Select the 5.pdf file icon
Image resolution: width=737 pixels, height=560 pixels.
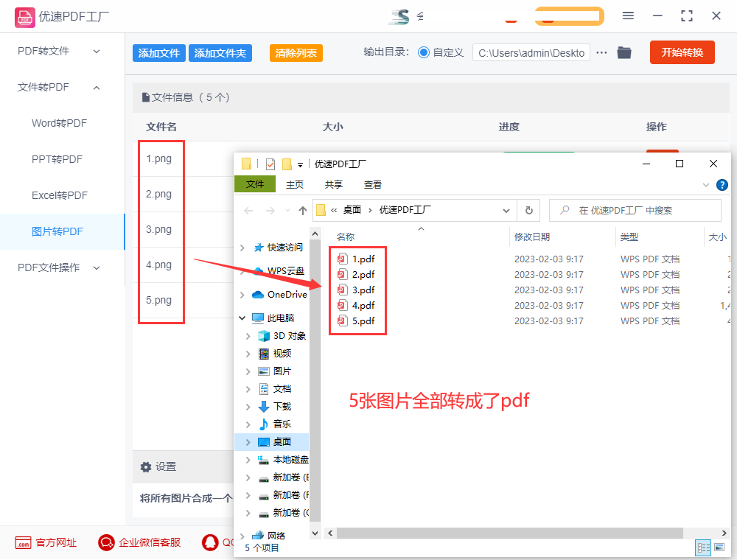click(x=342, y=321)
